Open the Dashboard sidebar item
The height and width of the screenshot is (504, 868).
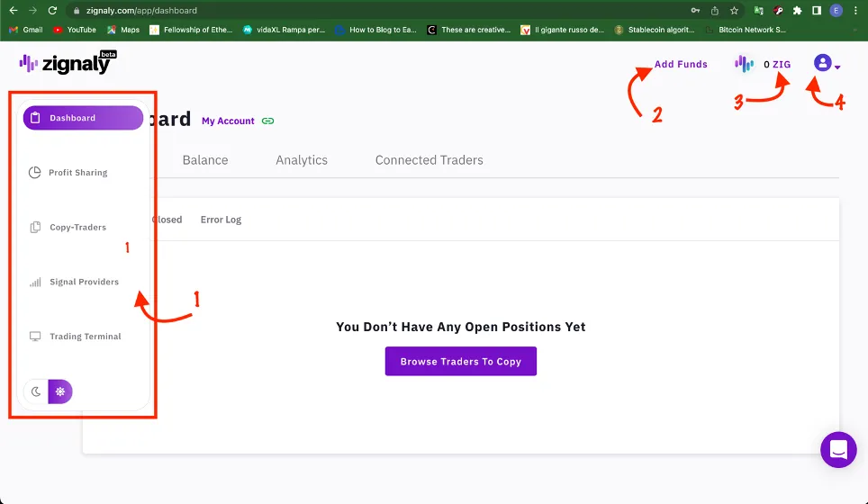pos(83,118)
